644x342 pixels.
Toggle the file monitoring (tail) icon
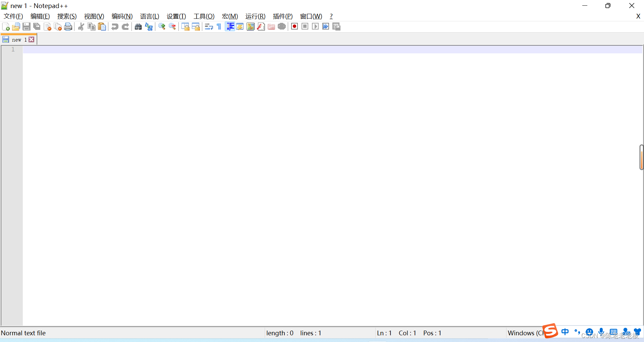coord(282,27)
